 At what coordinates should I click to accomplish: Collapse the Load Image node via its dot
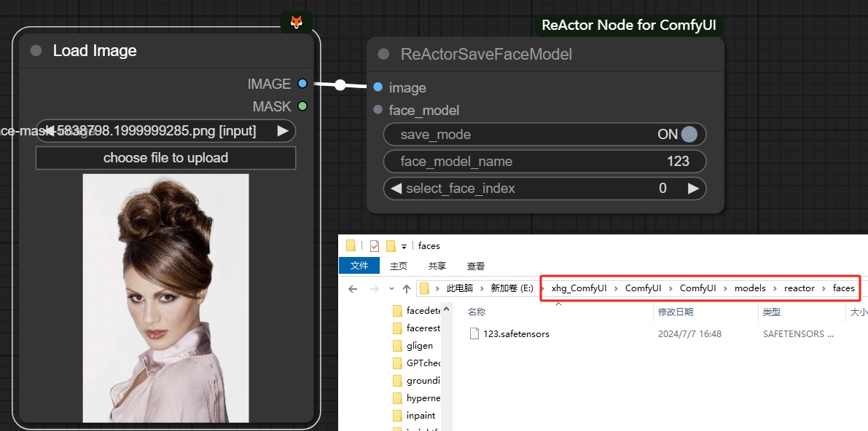coord(36,51)
